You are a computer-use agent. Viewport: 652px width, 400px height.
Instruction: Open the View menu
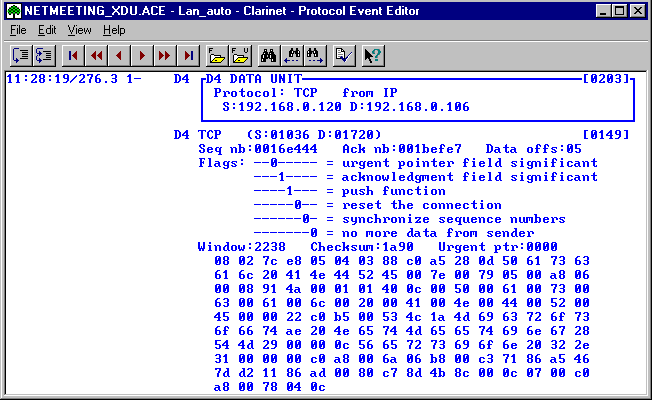(x=79, y=30)
